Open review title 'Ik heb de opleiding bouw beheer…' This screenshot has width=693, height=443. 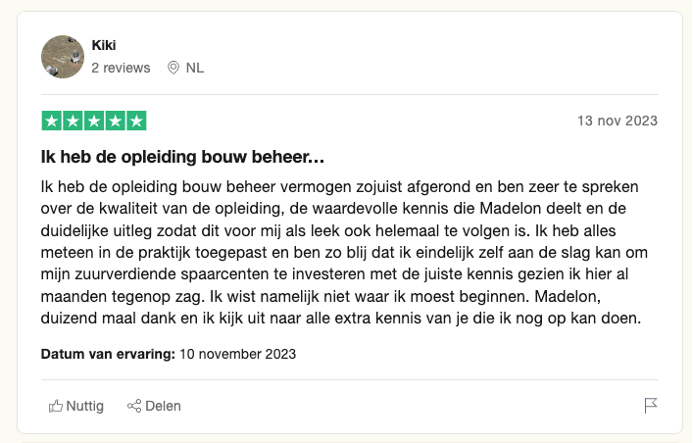[182, 158]
